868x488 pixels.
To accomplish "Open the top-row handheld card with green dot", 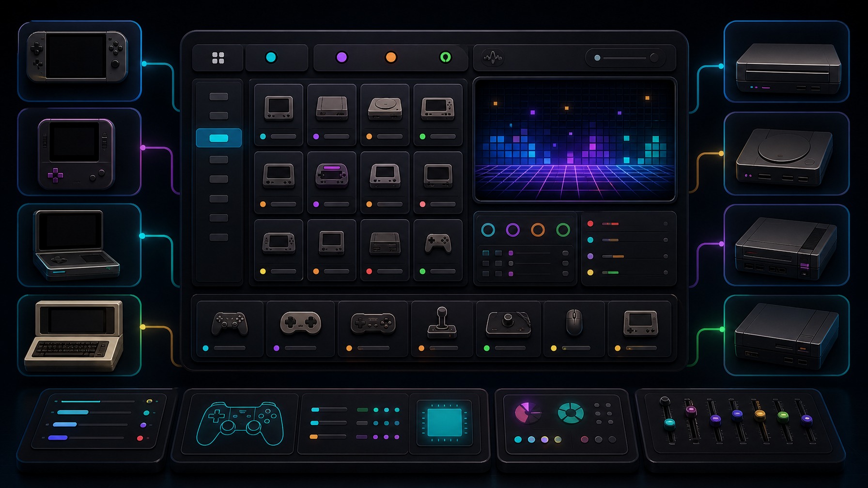I will click(x=438, y=115).
